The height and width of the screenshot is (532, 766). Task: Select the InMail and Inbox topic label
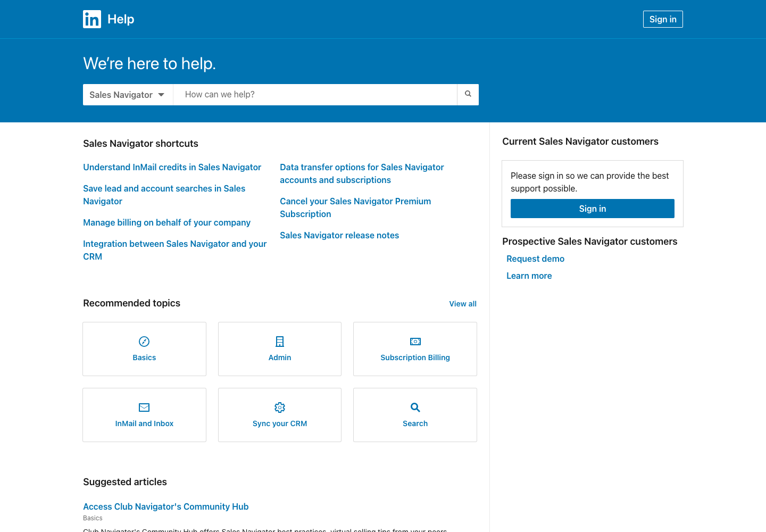coord(144,423)
